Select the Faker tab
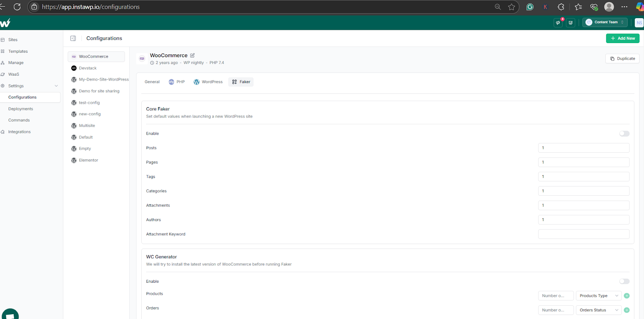 click(241, 82)
